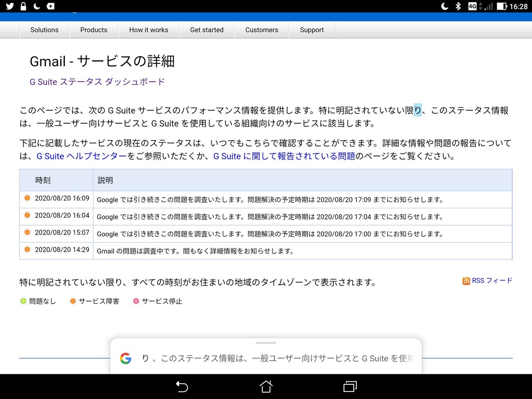Open the Customers menu
Image resolution: width=532 pixels, height=399 pixels.
click(x=262, y=30)
